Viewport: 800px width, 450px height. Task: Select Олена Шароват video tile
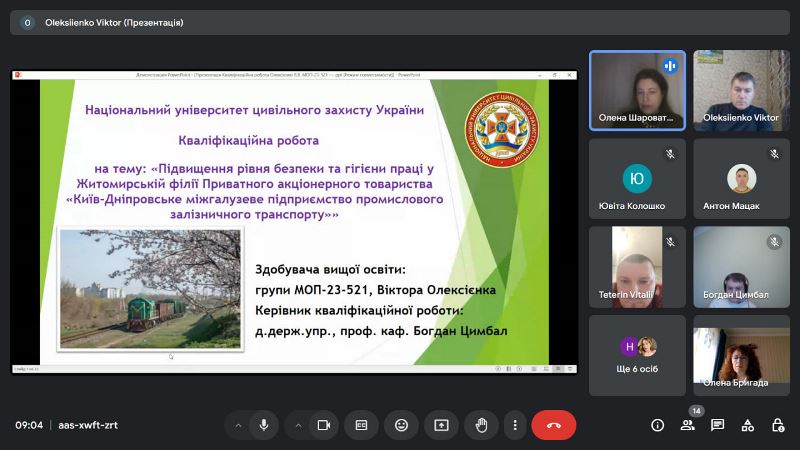coord(637,90)
